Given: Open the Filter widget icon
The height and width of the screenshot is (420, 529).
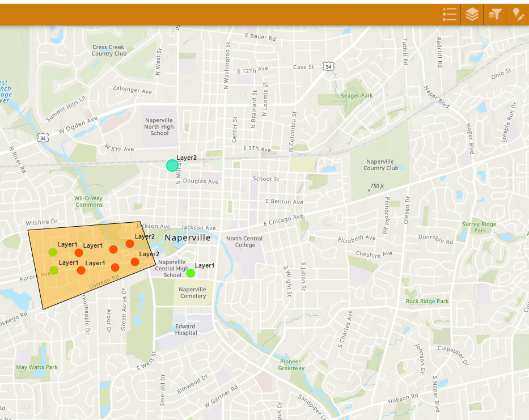Looking at the screenshot, I should (x=494, y=15).
